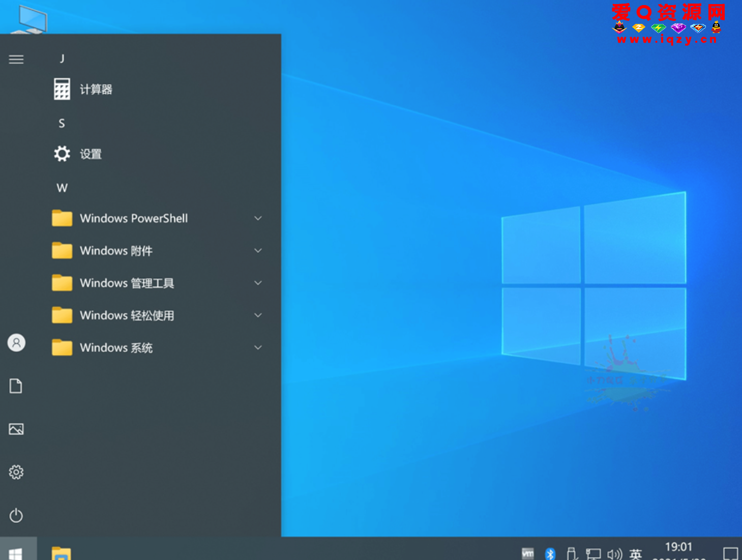This screenshot has height=560, width=742.
Task: Click the VMware tray icon
Action: click(528, 553)
